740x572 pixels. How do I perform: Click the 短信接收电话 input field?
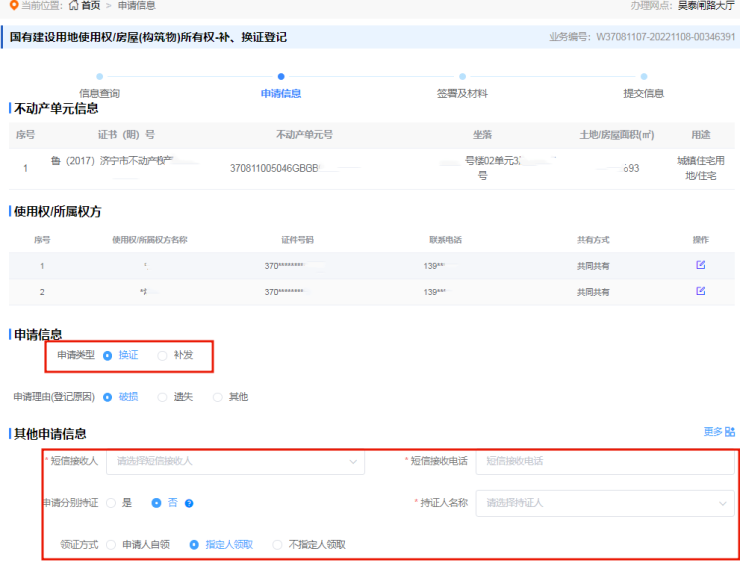click(x=604, y=461)
